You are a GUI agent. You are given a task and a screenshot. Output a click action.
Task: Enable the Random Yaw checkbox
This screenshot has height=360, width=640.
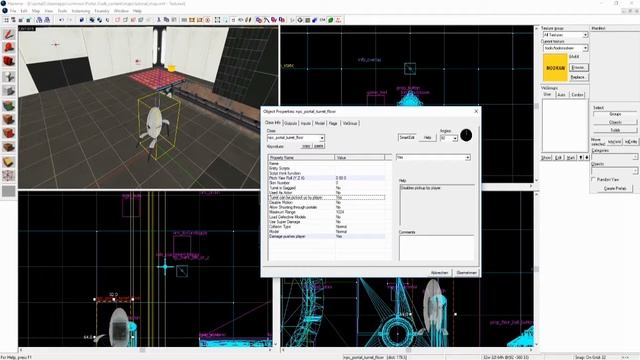tap(593, 180)
